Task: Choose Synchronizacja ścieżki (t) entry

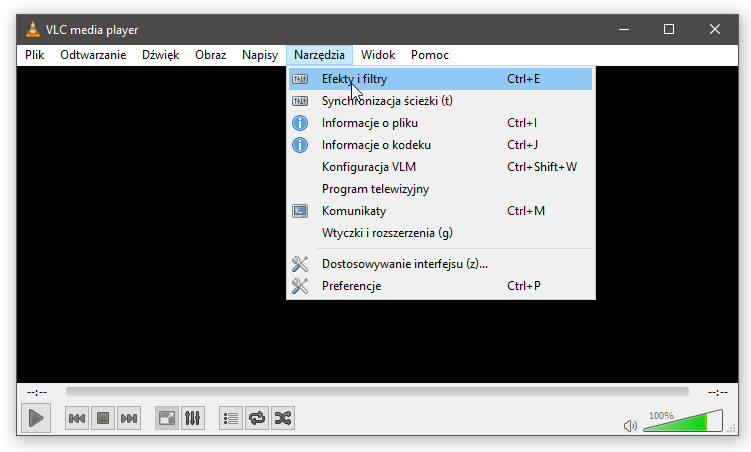Action: tap(440, 101)
